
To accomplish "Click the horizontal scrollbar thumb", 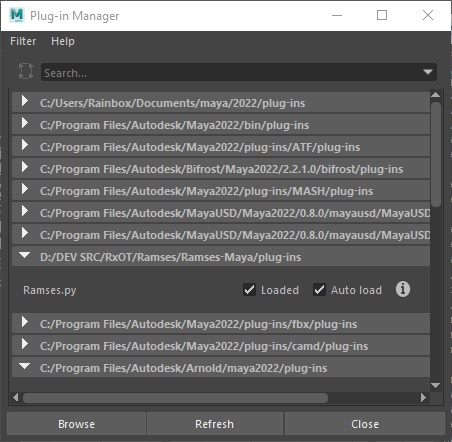I will (175, 398).
